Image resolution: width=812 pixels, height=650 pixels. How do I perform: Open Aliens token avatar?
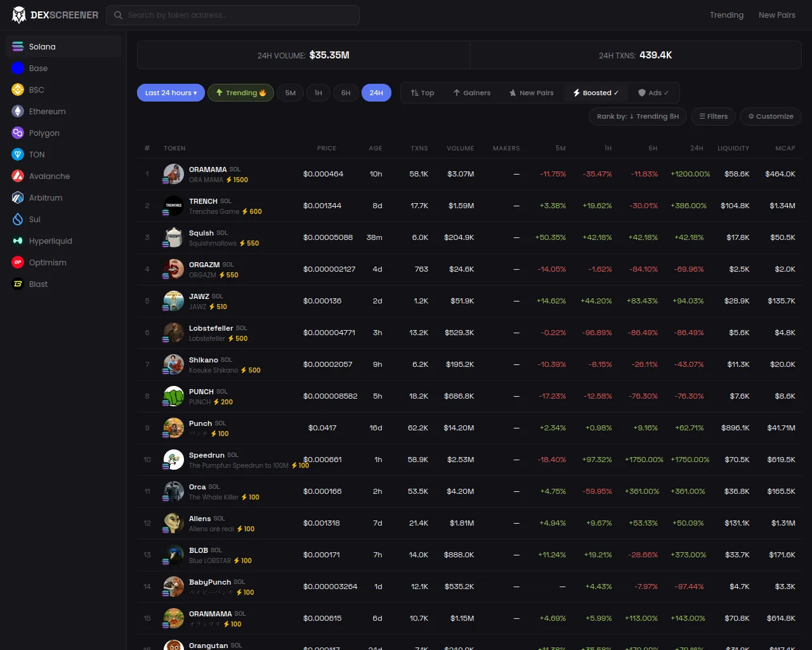pos(174,523)
